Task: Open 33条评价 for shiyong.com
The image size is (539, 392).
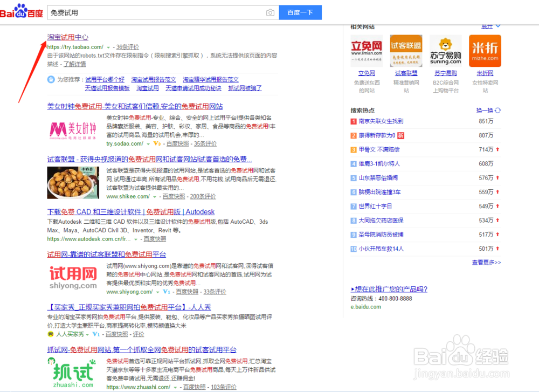Action: [x=215, y=292]
